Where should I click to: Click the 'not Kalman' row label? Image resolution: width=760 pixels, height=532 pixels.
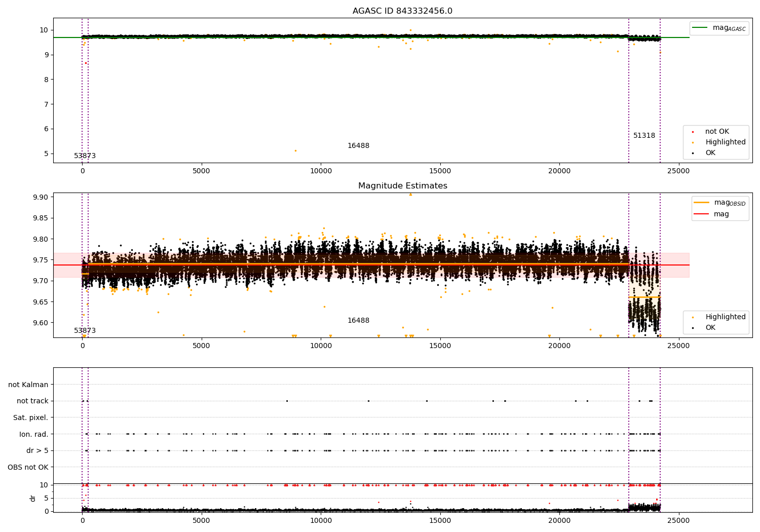point(28,385)
